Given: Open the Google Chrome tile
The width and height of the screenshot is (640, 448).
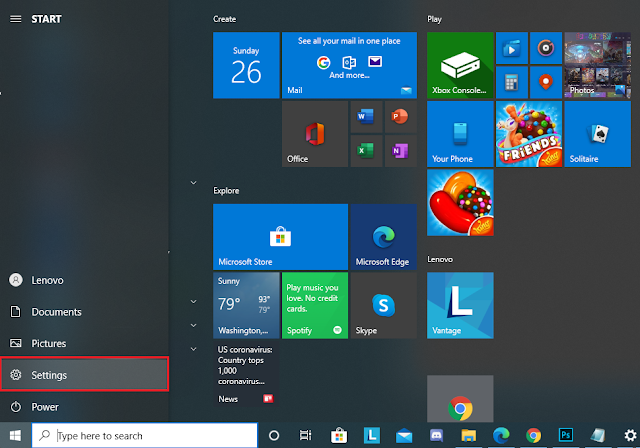Looking at the screenshot, I should coord(460,399).
